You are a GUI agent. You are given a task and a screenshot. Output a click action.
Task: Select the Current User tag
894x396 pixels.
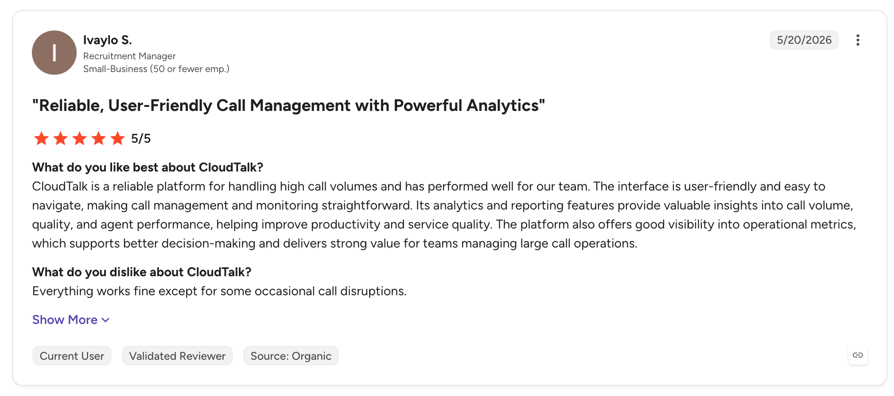pyautogui.click(x=72, y=356)
